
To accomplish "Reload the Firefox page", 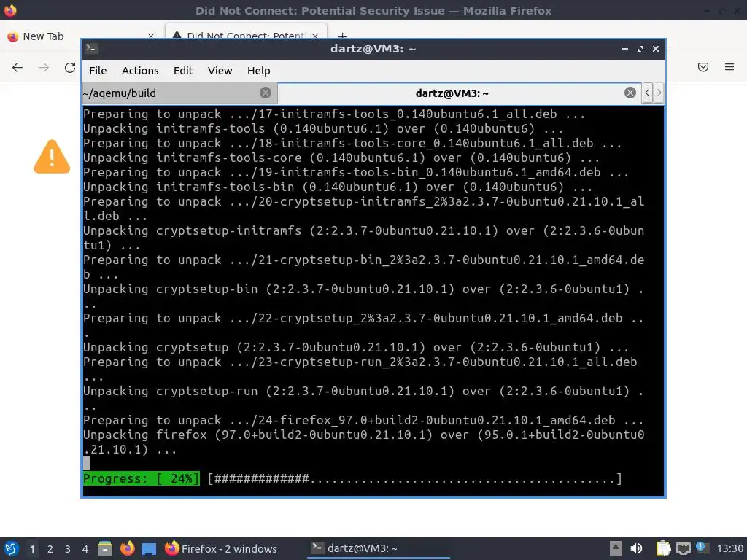I will click(x=70, y=68).
